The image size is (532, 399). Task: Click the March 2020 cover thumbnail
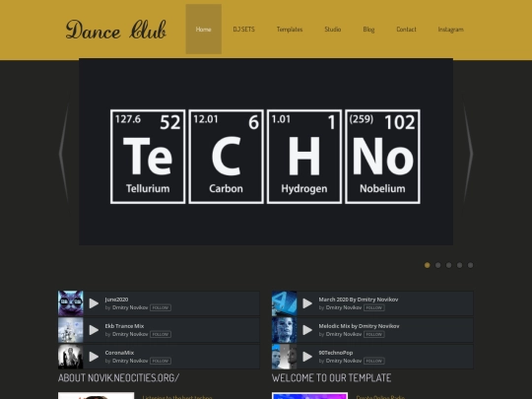[285, 303]
